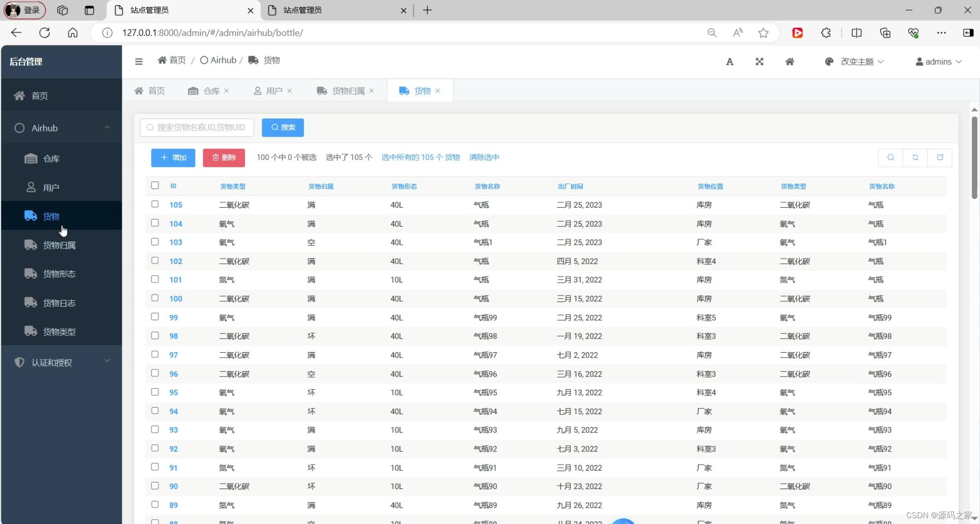Check the checkbox for row 105
Viewport: 980px width, 524px height.
155,204
